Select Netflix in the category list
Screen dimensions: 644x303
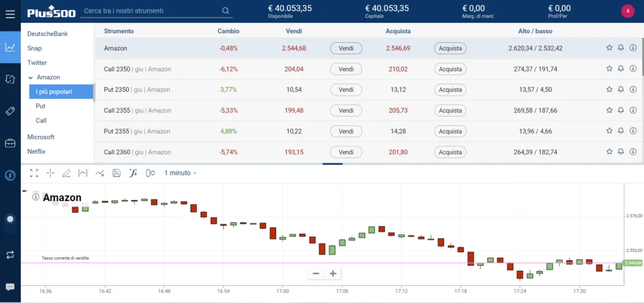(36, 151)
